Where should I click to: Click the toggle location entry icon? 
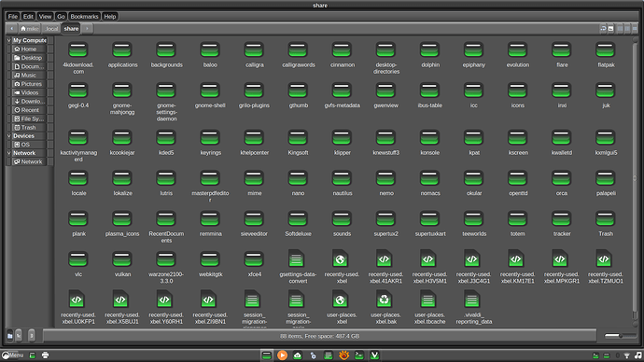click(x=603, y=28)
